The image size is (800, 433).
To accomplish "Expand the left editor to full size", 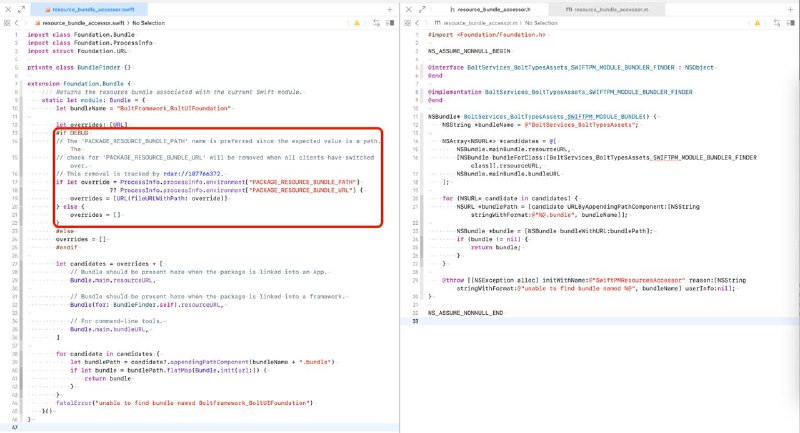I will (x=19, y=7).
